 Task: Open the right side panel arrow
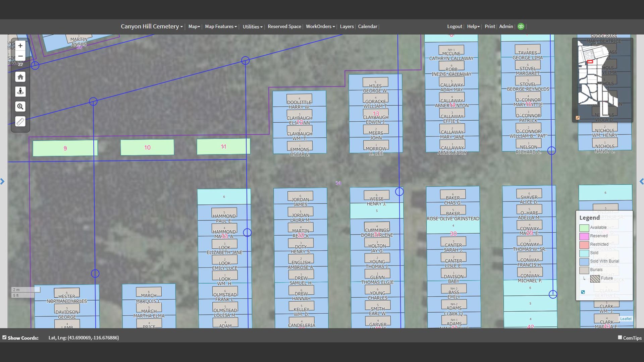641,182
